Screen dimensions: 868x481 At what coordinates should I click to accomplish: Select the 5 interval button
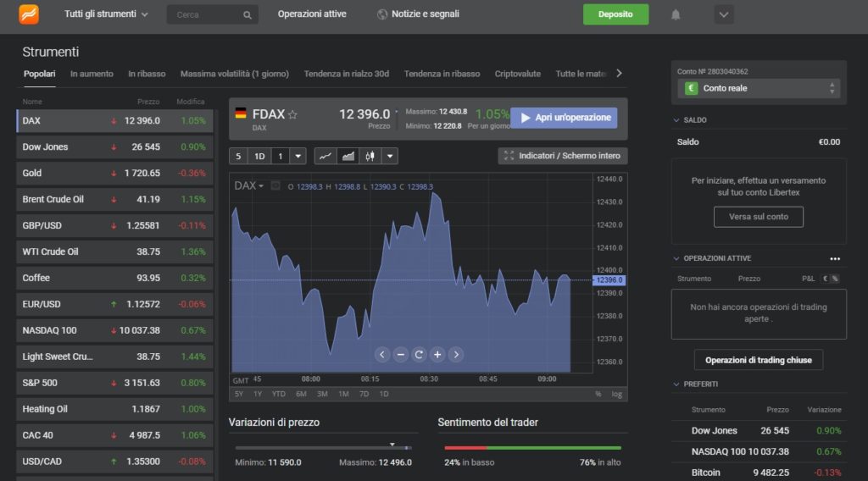[x=238, y=156]
